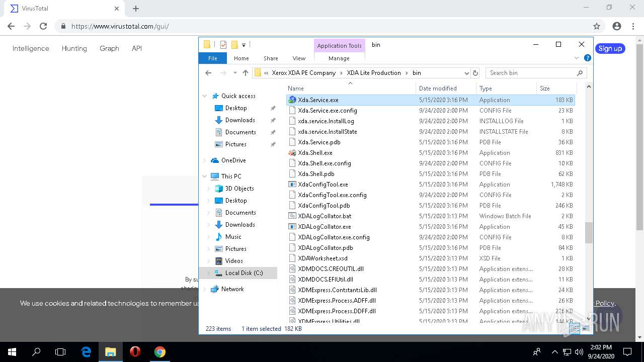Select the XDALogCollator.exe file icon

click(x=292, y=227)
